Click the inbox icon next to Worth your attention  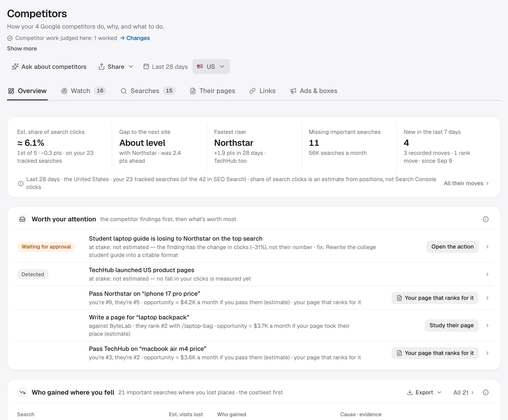click(22, 219)
